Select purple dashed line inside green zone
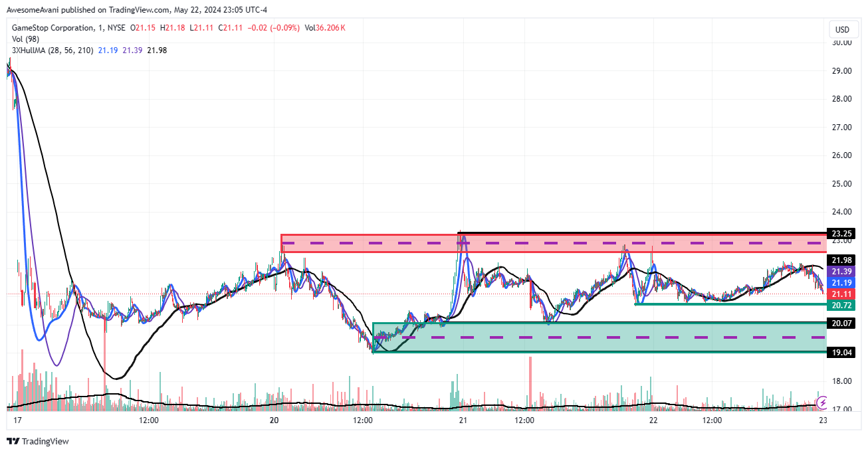868x453 pixels. 601,337
